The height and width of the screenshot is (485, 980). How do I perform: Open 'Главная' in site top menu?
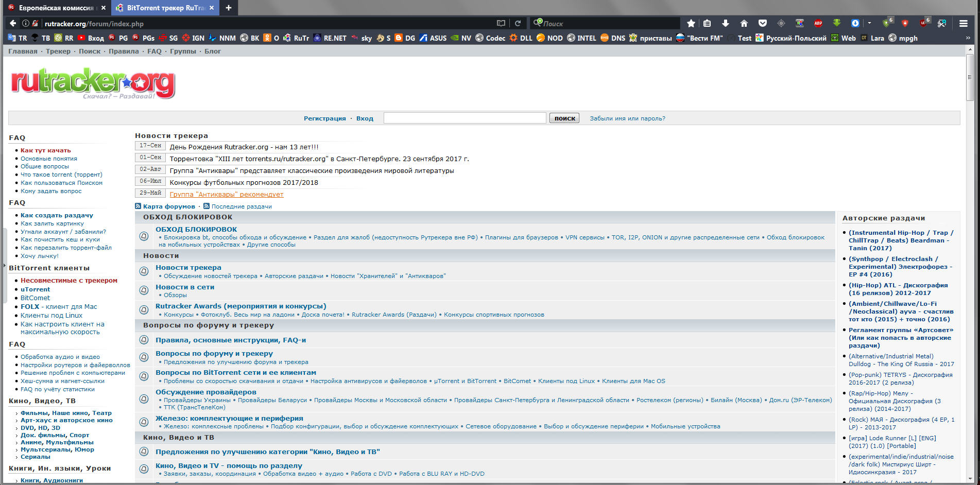(23, 51)
